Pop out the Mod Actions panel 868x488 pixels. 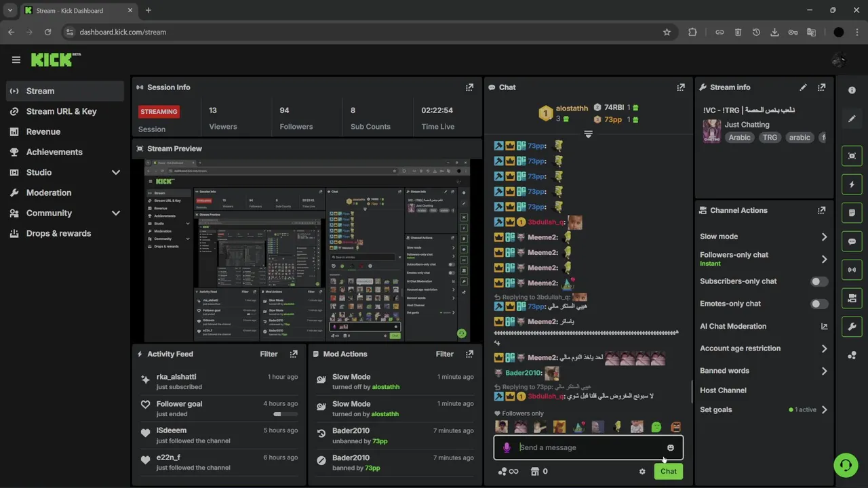[469, 354]
